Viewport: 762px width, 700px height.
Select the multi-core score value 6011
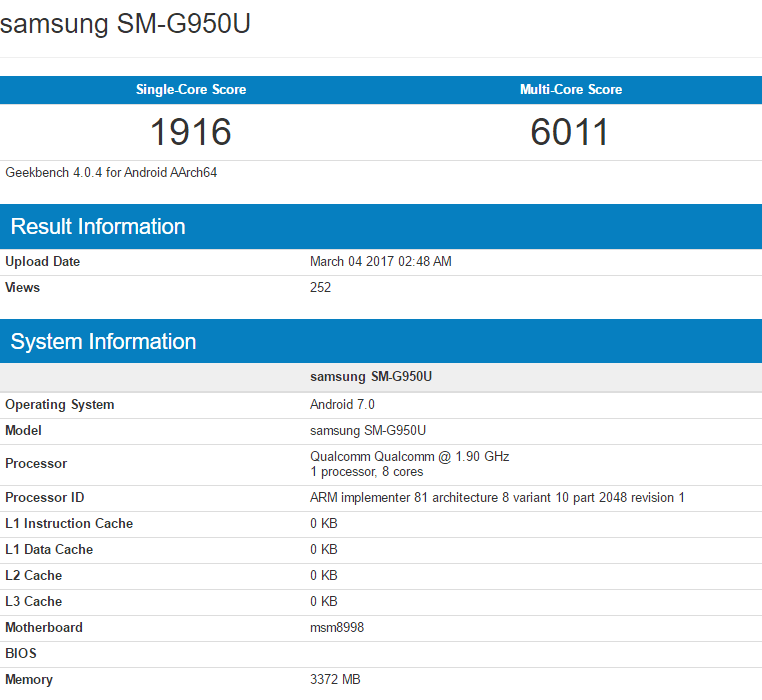[x=570, y=132]
